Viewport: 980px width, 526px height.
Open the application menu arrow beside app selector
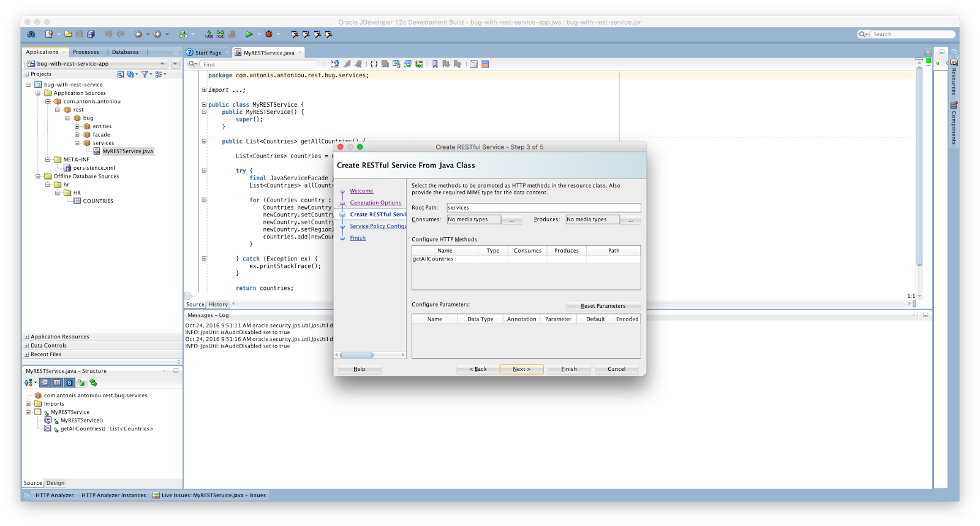pos(175,64)
